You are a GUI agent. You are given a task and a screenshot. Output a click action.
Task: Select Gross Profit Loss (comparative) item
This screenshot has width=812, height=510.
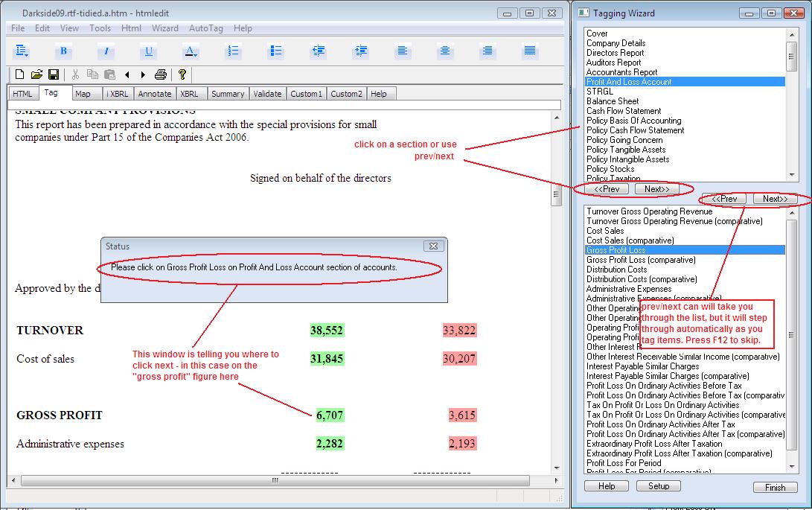[x=641, y=260]
